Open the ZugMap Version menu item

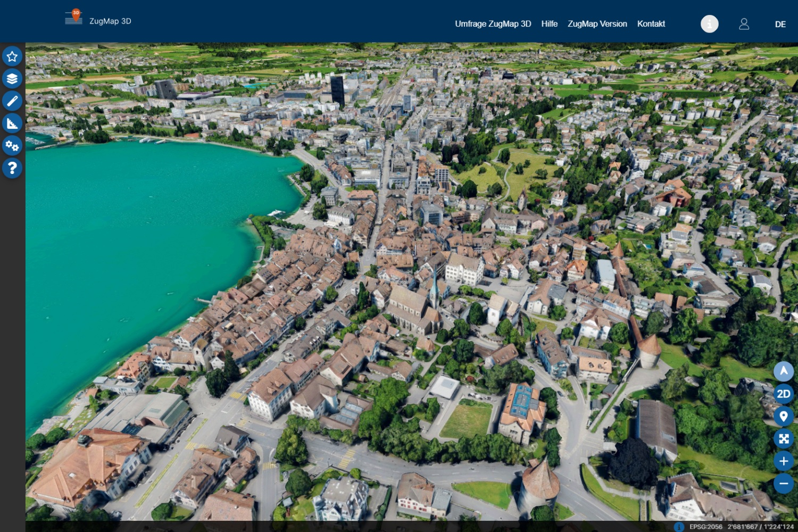pyautogui.click(x=597, y=24)
